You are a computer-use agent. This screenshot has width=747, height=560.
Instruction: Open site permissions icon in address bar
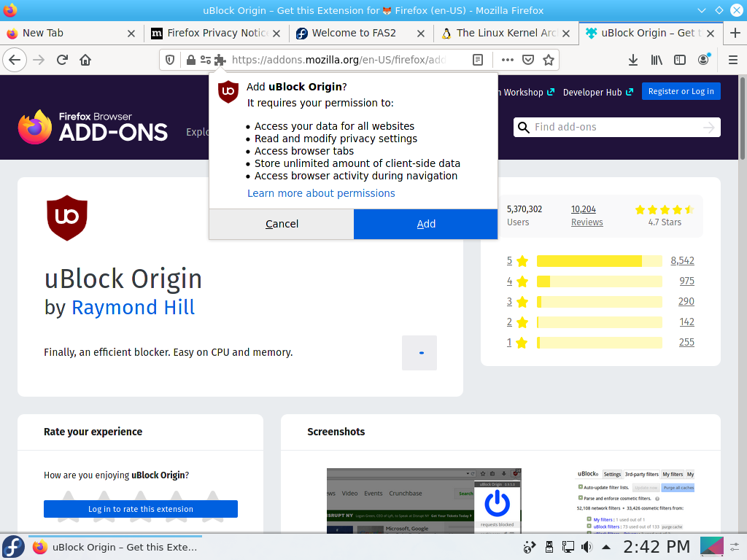(205, 60)
